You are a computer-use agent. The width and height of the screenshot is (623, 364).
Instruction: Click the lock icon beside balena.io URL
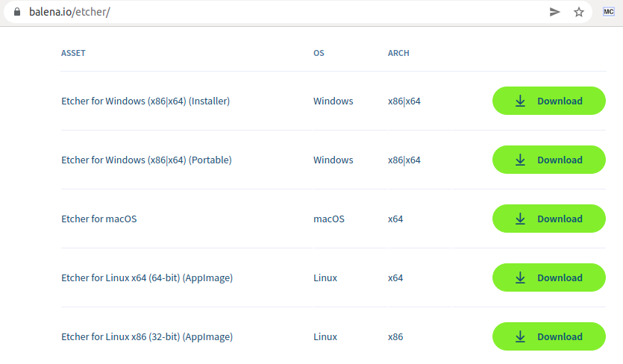(16, 12)
